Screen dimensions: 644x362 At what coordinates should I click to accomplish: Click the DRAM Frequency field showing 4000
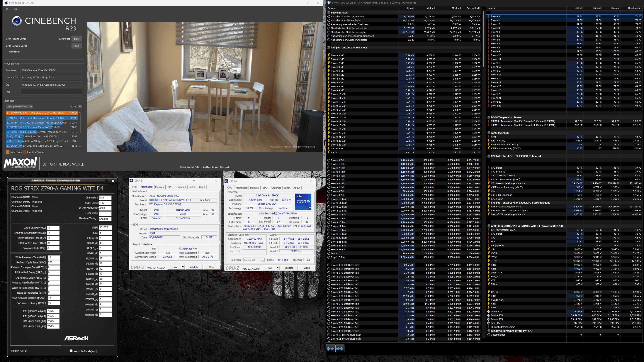pos(105,208)
